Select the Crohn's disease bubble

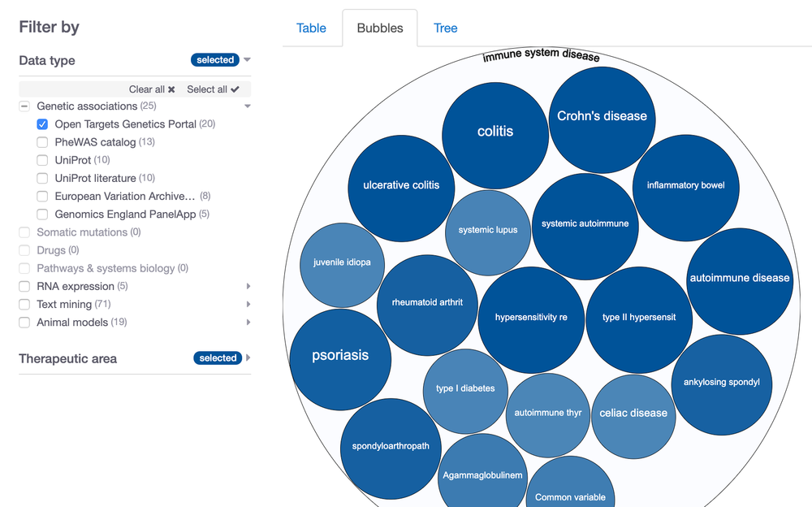point(602,119)
